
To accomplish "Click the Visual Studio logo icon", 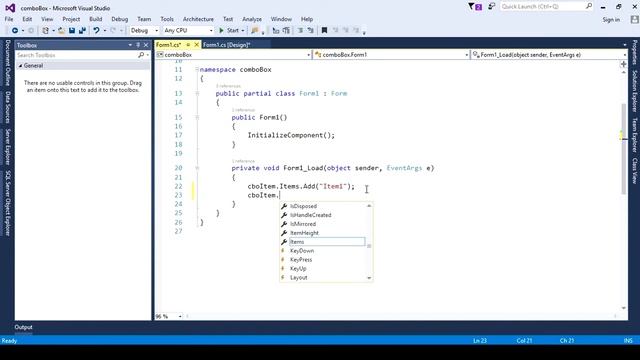I will pyautogui.click(x=10, y=8).
